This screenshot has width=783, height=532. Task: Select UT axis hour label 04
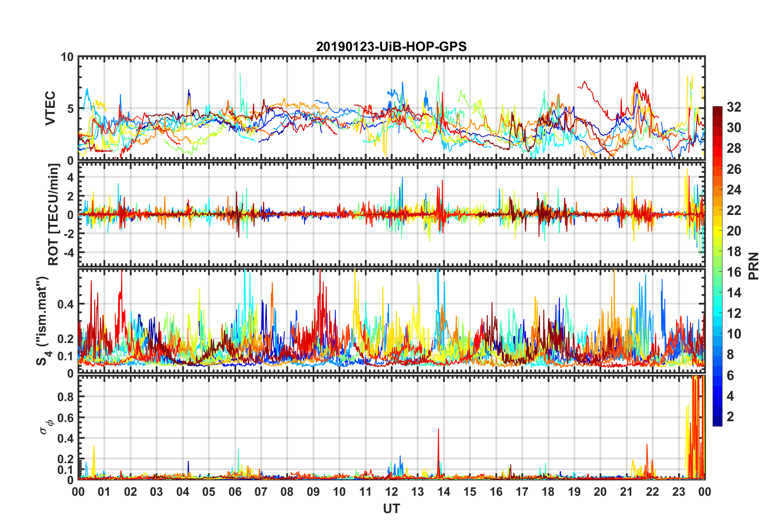(183, 492)
